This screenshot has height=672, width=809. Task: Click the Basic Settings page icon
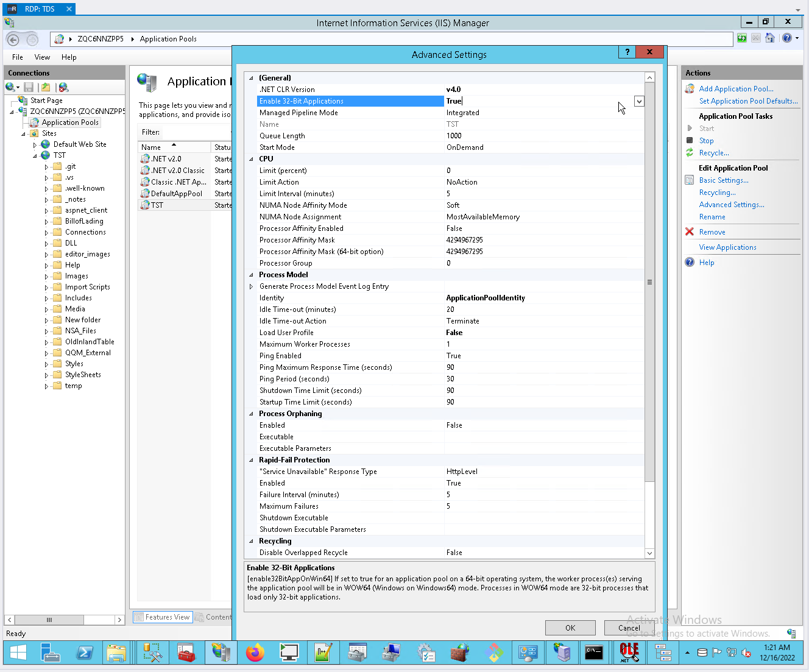click(x=690, y=180)
